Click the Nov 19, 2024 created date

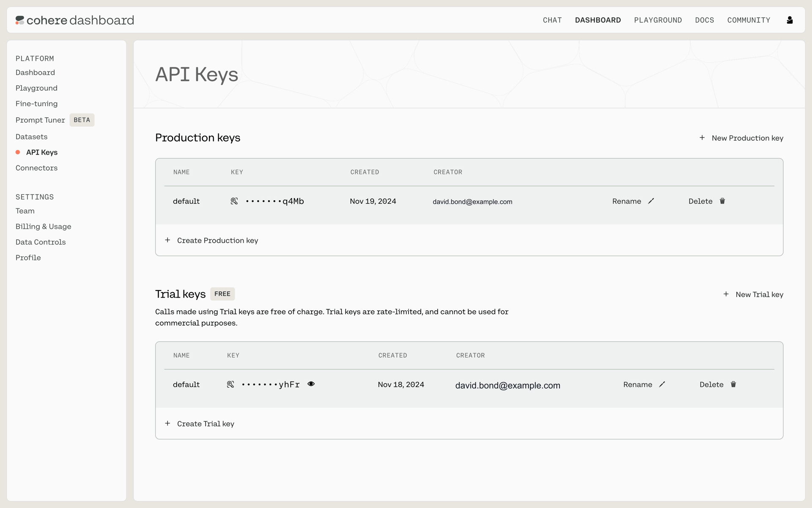[373, 201]
